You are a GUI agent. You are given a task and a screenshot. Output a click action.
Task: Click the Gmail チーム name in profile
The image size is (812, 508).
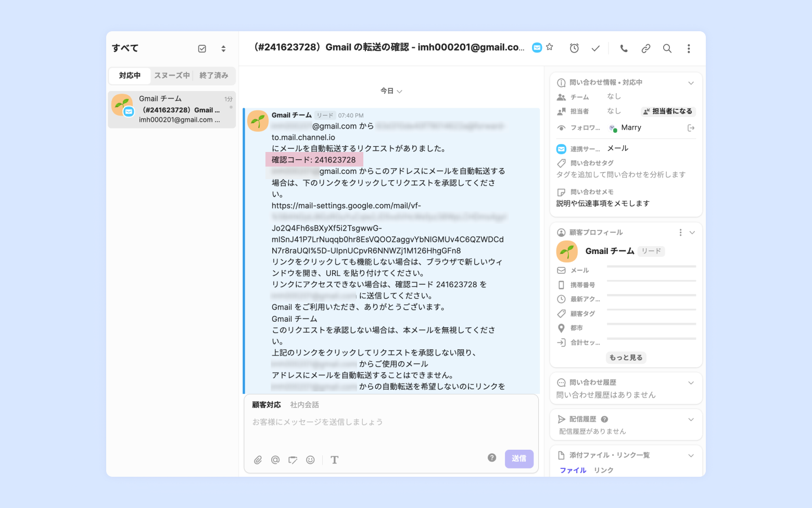[610, 251]
